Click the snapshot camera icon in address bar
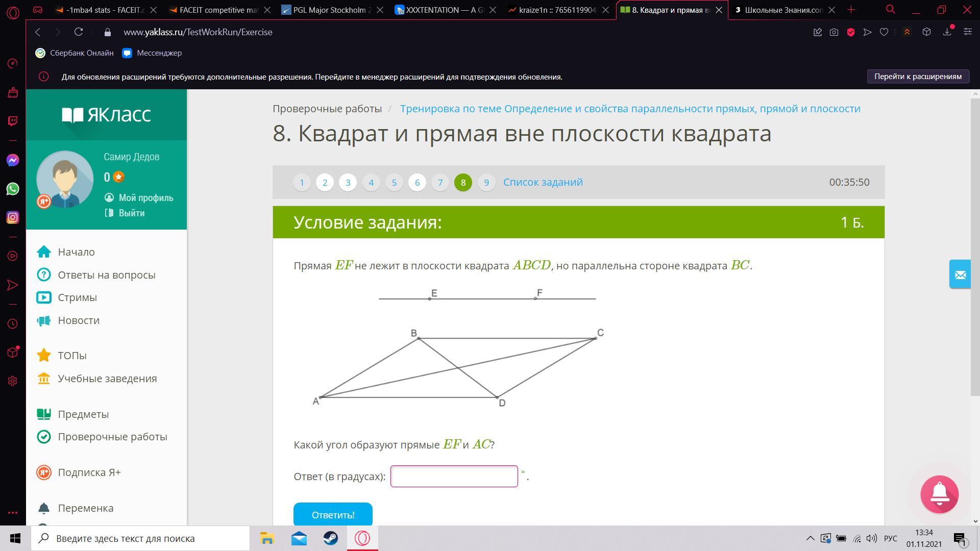The height and width of the screenshot is (551, 980). tap(834, 32)
